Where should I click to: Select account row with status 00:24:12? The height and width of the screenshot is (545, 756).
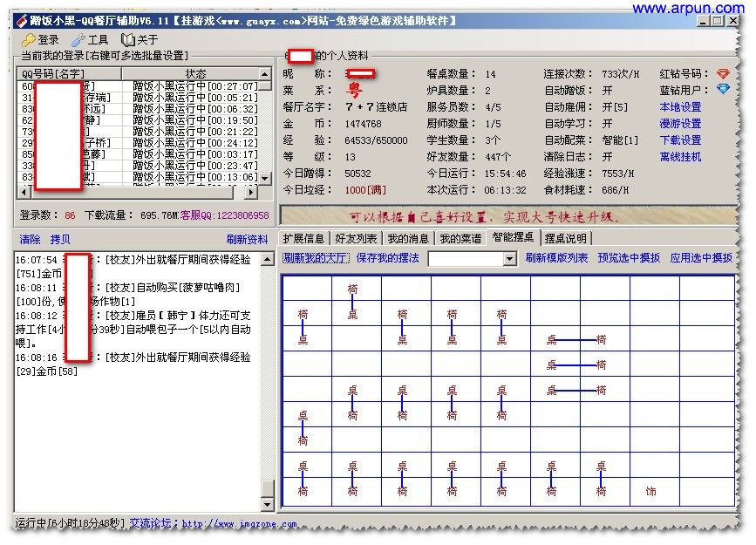point(139,143)
